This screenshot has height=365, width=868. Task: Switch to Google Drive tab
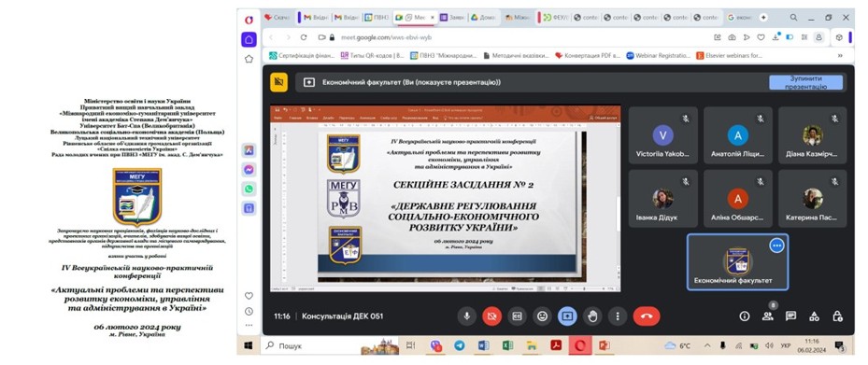pos(484,18)
